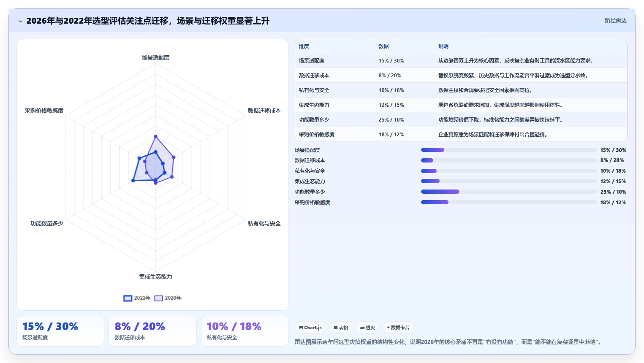This screenshot has height=363, width=644.
Task: Click the 路径雷达 label in header
Action: [x=615, y=20]
